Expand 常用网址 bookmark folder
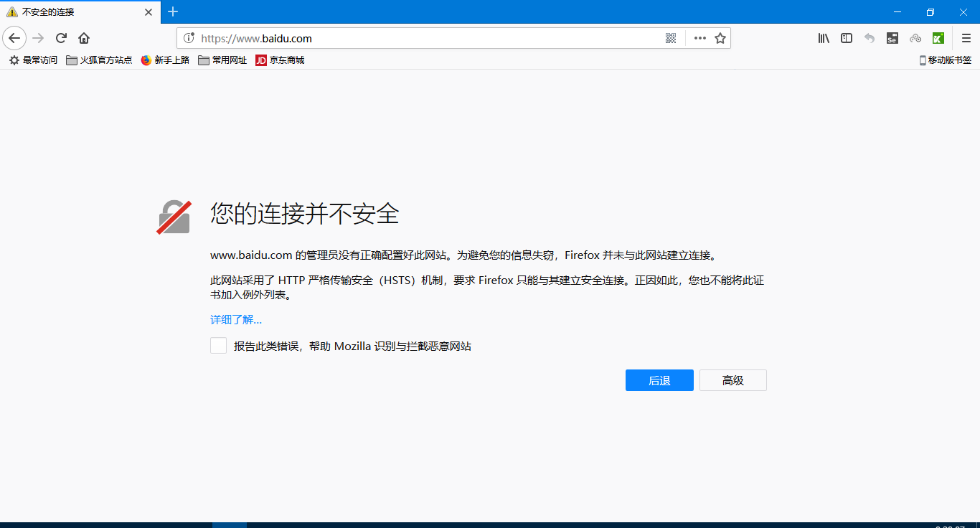980x528 pixels. [222, 60]
